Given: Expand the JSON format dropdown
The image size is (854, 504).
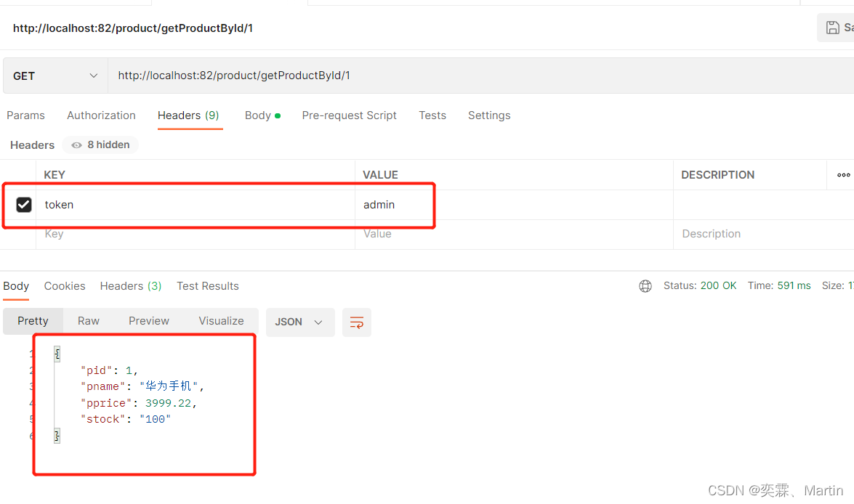Looking at the screenshot, I should (x=299, y=322).
